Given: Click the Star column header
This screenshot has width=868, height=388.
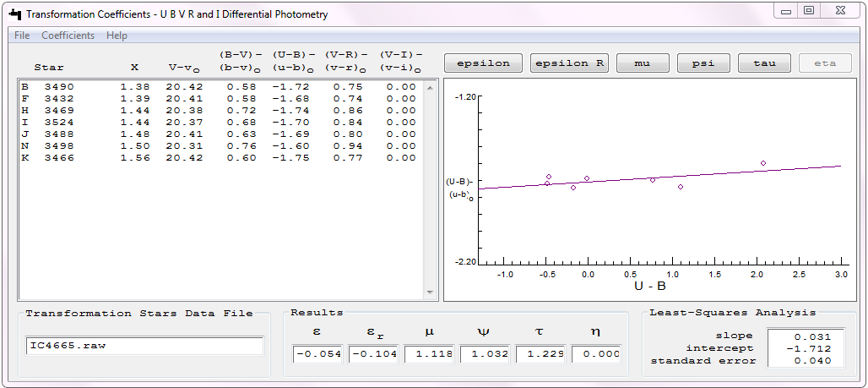Looking at the screenshot, I should [49, 68].
